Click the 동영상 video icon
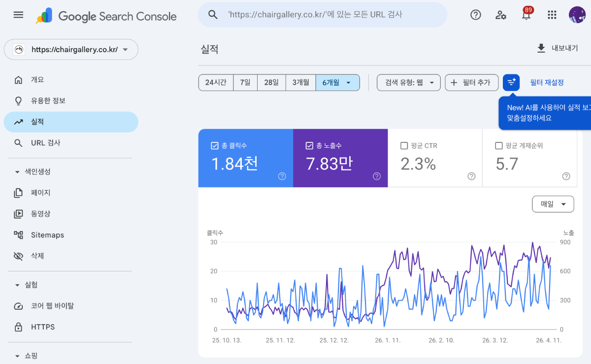The image size is (591, 364). click(18, 214)
